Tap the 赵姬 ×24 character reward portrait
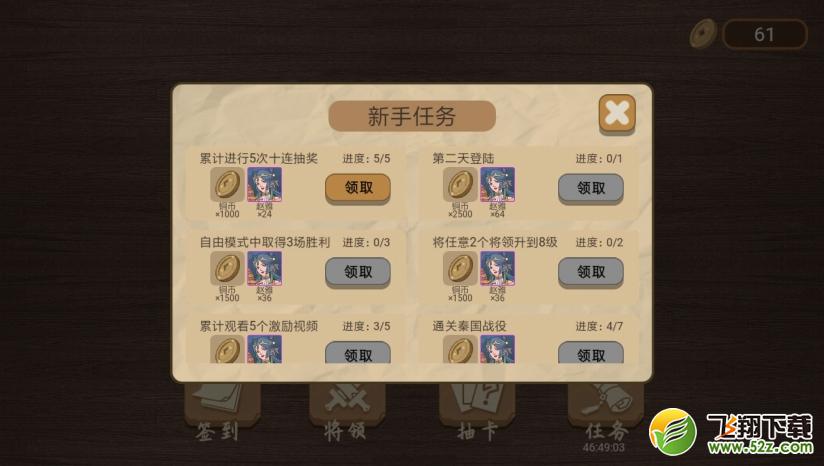The image size is (824, 466). tap(264, 184)
